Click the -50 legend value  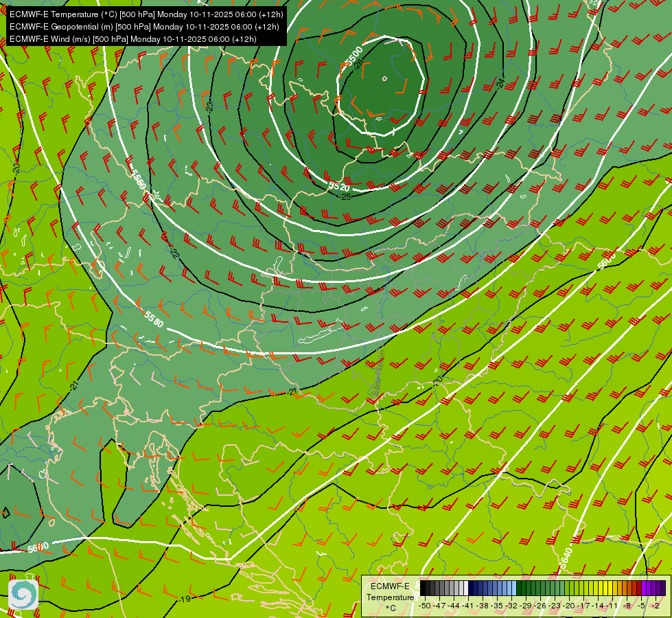click(425, 606)
